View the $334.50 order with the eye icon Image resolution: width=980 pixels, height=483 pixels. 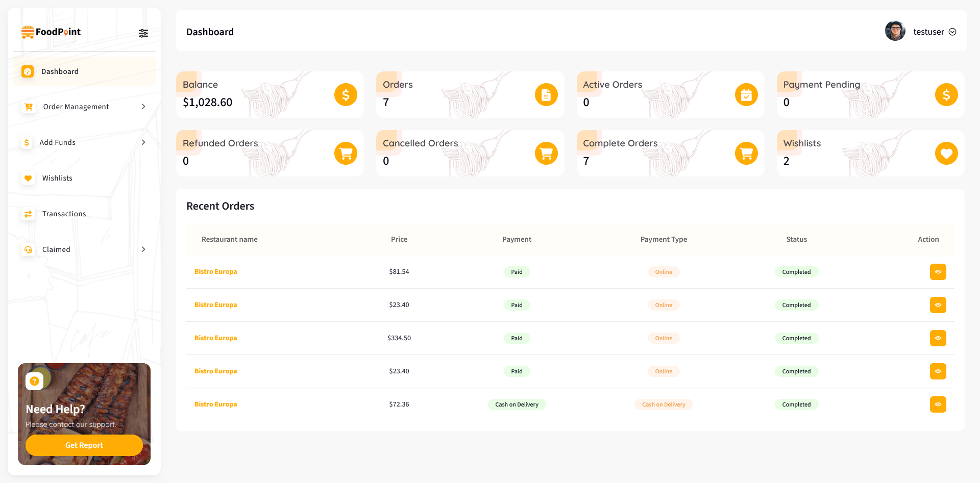coord(938,338)
